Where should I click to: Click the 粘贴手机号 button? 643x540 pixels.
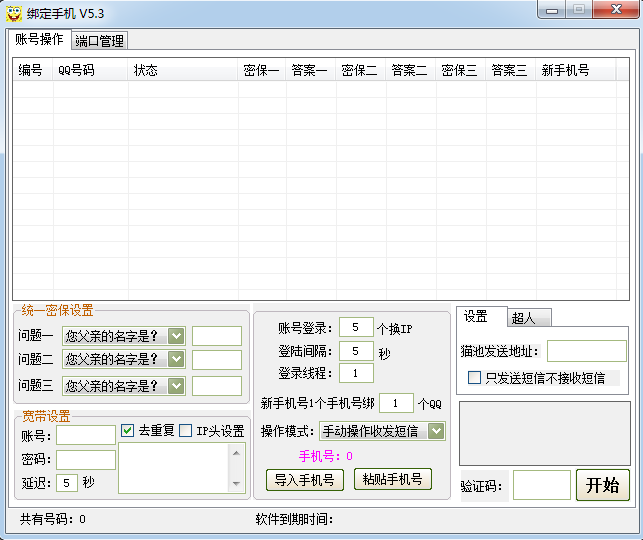[x=393, y=479]
